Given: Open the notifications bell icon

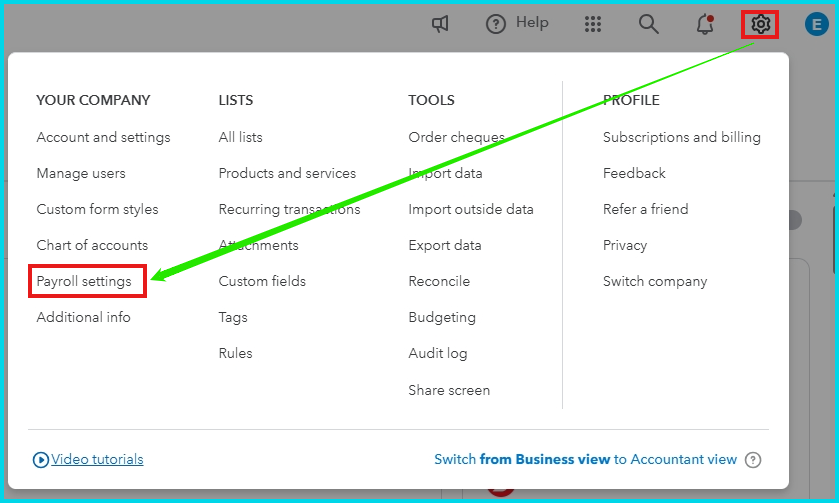Looking at the screenshot, I should coord(705,24).
